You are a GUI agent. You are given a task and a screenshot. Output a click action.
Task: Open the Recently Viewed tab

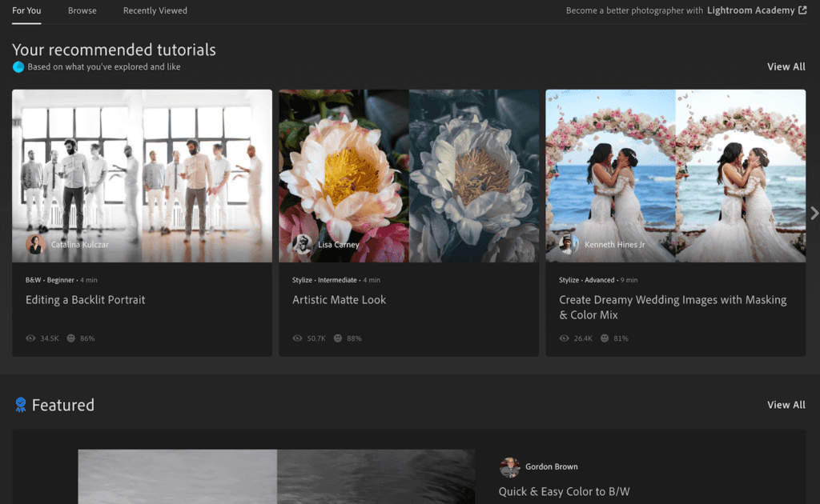click(155, 10)
